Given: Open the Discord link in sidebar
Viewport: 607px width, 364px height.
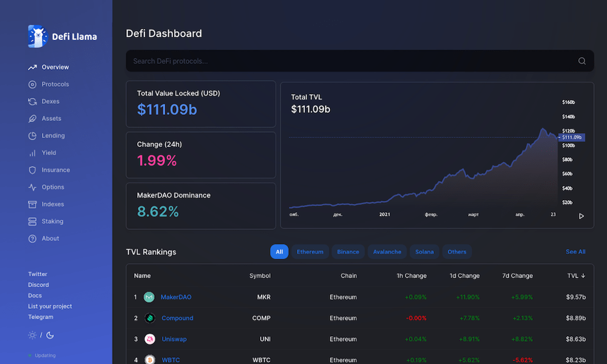Looking at the screenshot, I should 38,285.
